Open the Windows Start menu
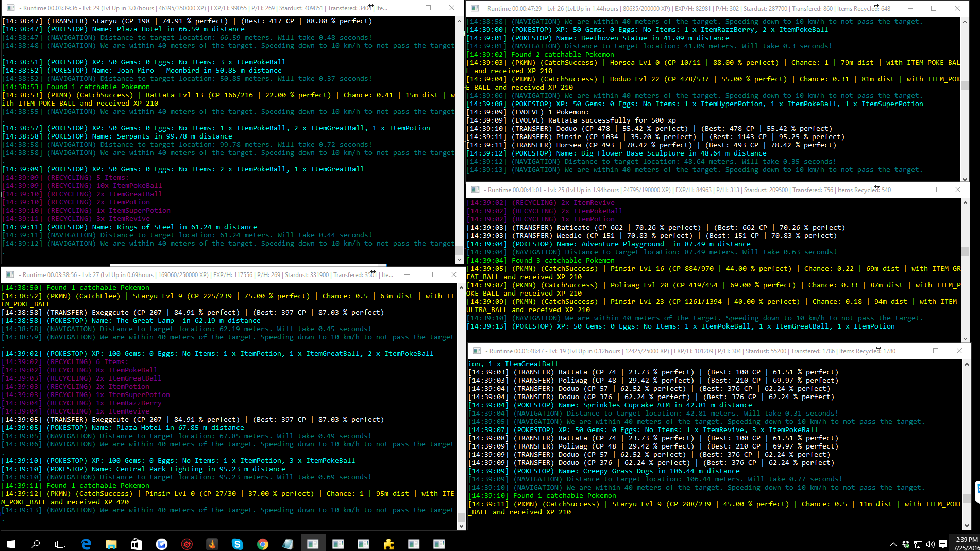The width and height of the screenshot is (980, 551). [x=10, y=544]
